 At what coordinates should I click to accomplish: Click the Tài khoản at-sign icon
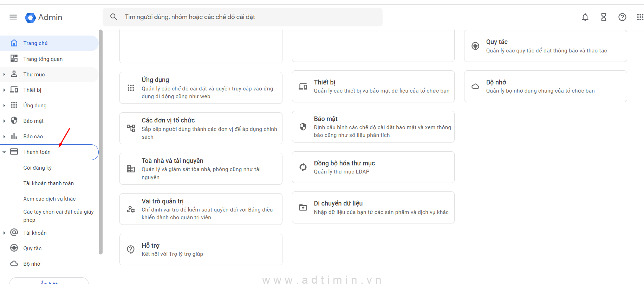click(14, 232)
